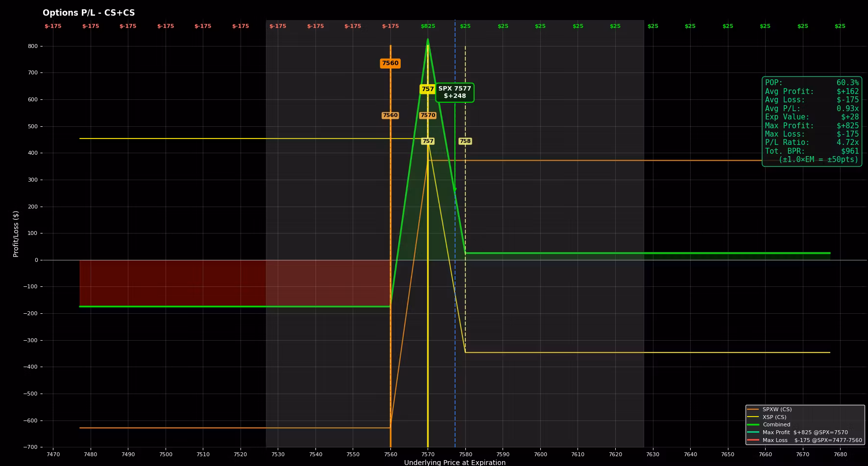
Task: Click the XSP (CS) legend entry
Action: coord(774,417)
